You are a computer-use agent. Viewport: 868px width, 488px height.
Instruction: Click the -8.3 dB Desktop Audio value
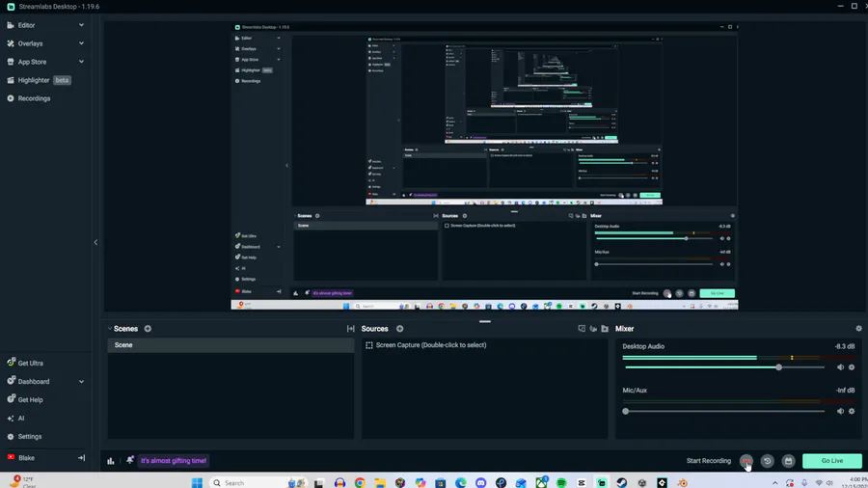tap(844, 346)
